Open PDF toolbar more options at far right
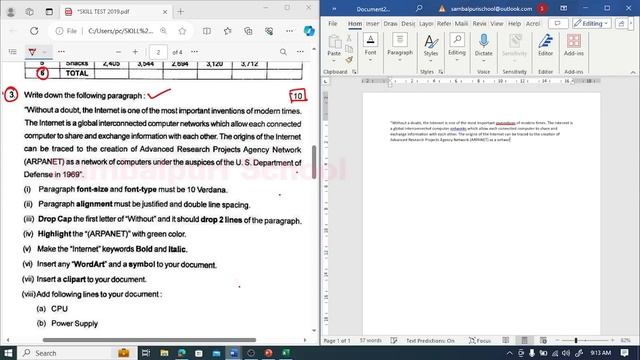Screen dimensions: 640x360 pyautogui.click(x=300, y=52)
